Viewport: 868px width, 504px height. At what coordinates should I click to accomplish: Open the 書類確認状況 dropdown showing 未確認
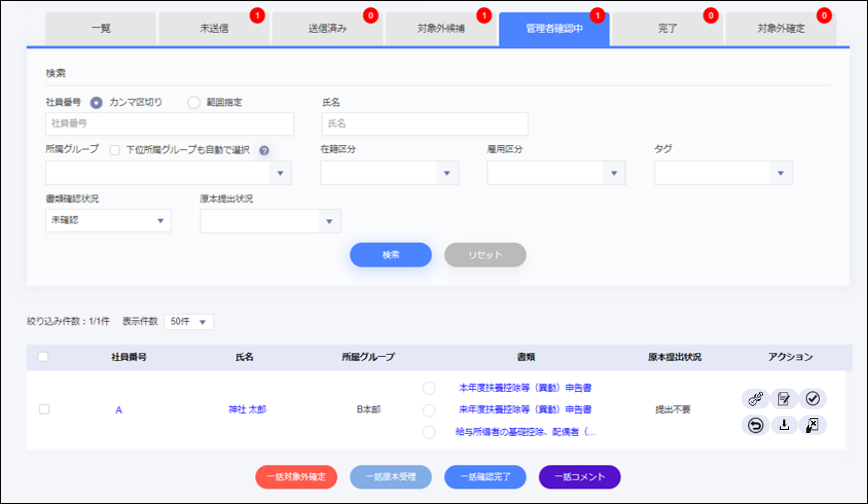pyautogui.click(x=108, y=220)
